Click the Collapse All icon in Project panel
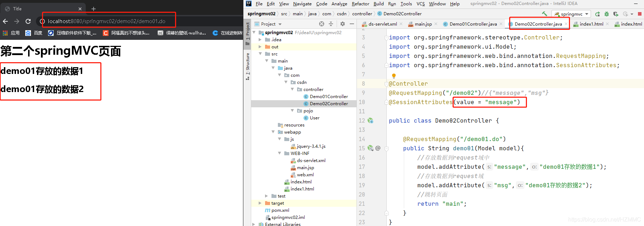The image size is (644, 226). click(331, 24)
